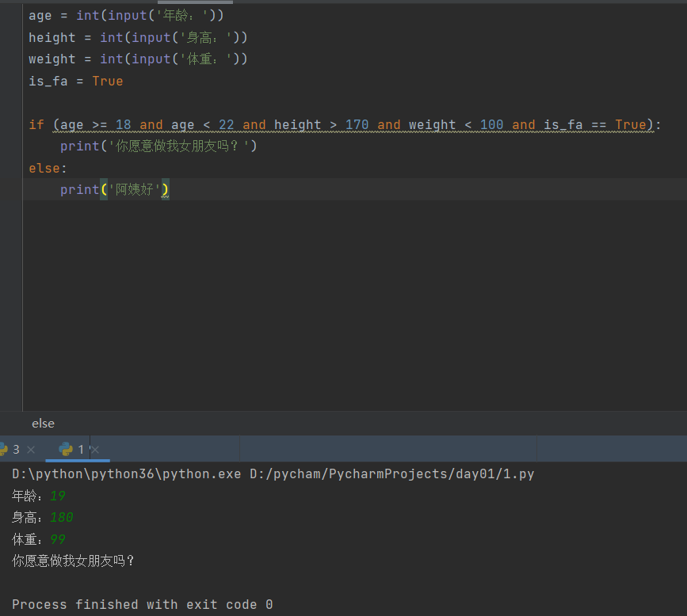687x616 pixels.
Task: Close run tab 1
Action: tap(95, 450)
